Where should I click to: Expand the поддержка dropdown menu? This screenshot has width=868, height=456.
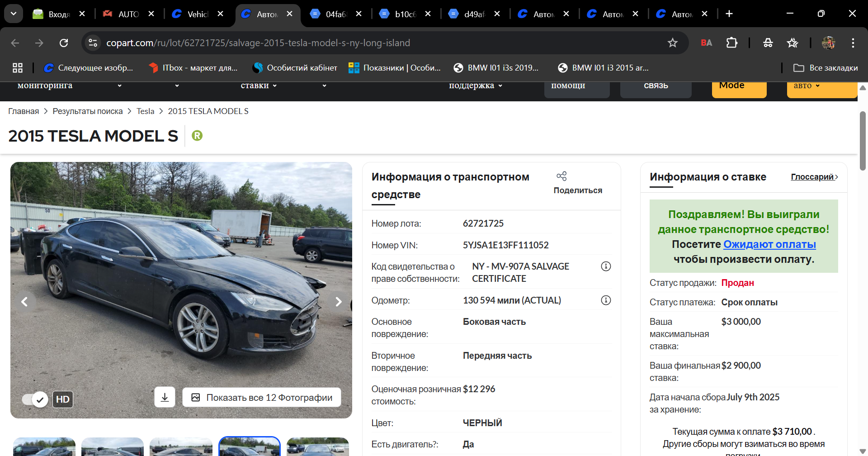[x=476, y=85]
